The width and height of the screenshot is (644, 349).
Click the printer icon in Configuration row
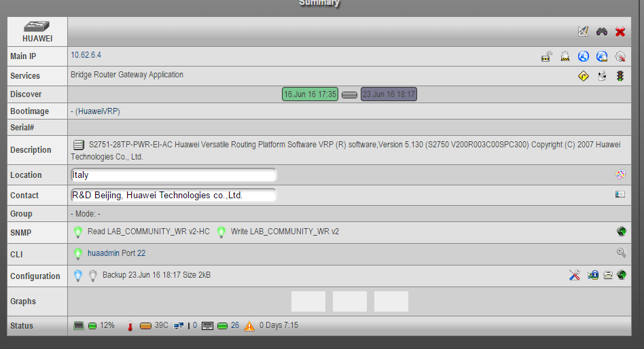tap(608, 275)
